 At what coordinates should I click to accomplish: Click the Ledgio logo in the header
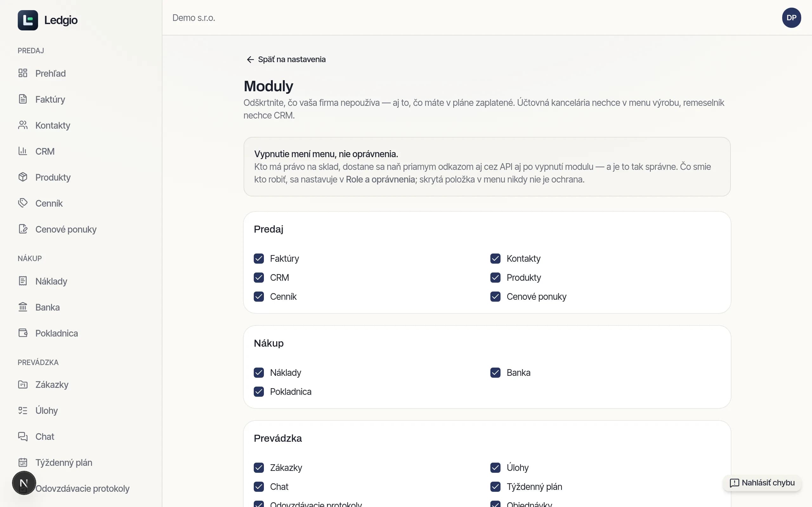[x=48, y=20]
